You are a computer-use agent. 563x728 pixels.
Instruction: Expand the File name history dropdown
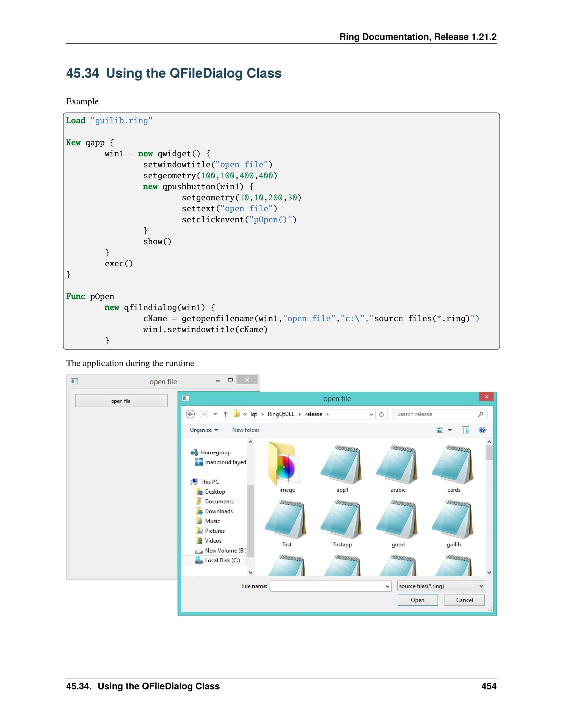[x=388, y=586]
